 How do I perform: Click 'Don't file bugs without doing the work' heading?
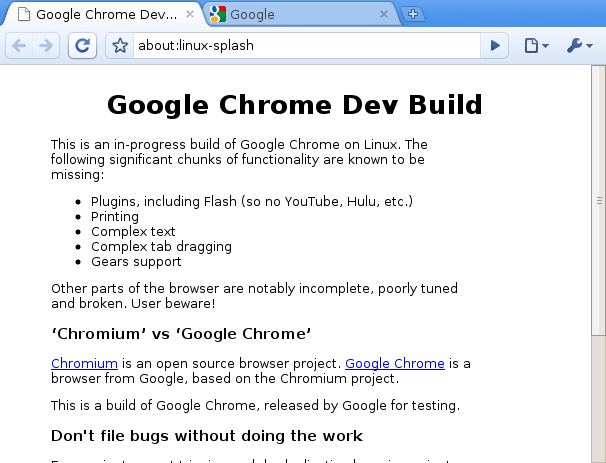tap(207, 436)
